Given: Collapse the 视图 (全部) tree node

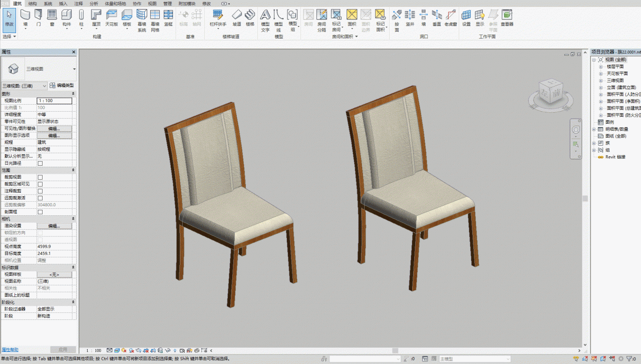Looking at the screenshot, I should tap(594, 60).
